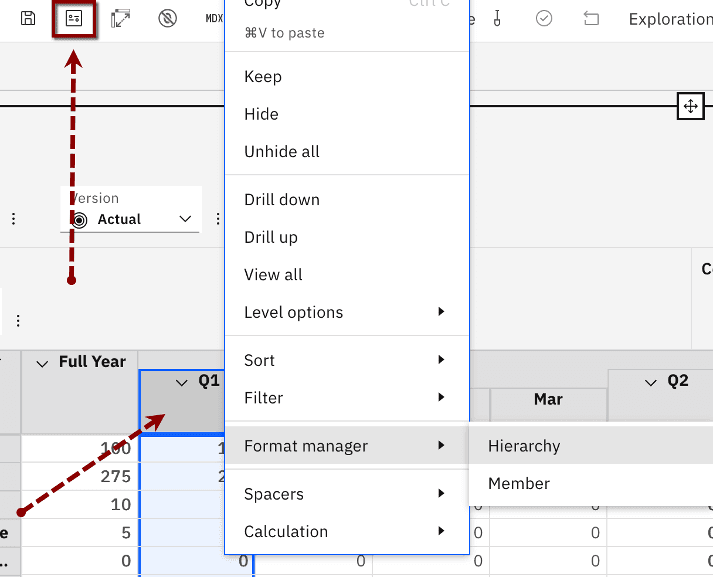The width and height of the screenshot is (714, 578).
Task: Choose Drill down from the context menu
Action: tap(282, 199)
